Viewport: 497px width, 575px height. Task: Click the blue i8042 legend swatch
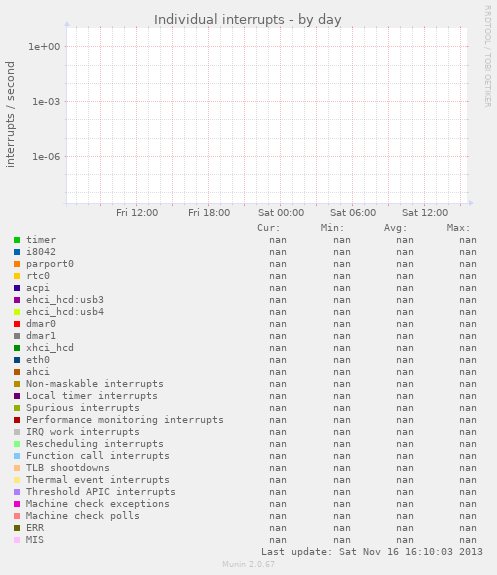click(17, 252)
